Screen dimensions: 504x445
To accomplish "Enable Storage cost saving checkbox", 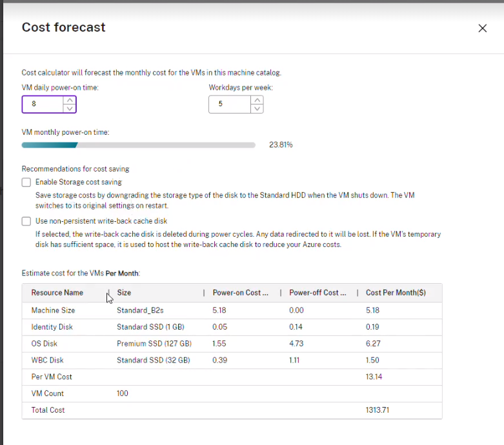I will coord(26,183).
